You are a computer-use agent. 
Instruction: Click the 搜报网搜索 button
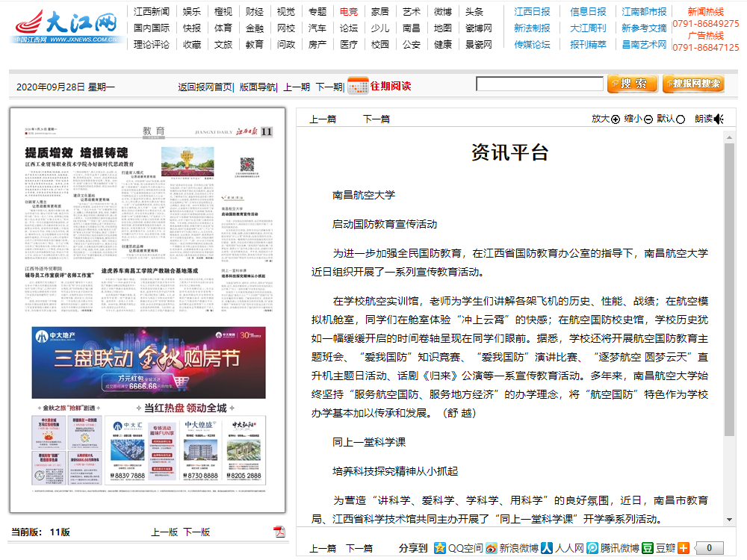[693, 84]
